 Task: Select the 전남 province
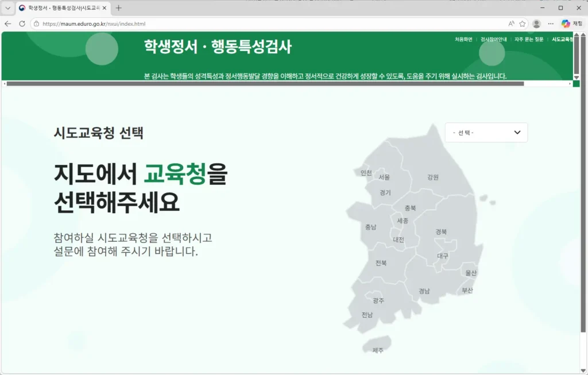click(367, 314)
